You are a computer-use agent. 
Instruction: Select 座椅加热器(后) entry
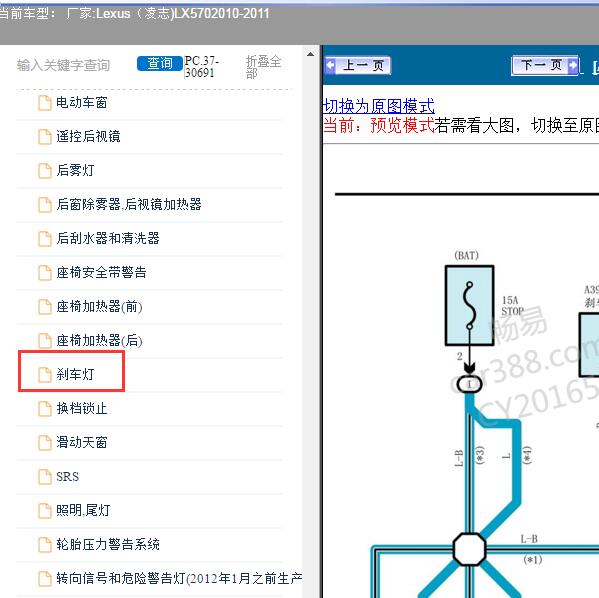point(99,340)
